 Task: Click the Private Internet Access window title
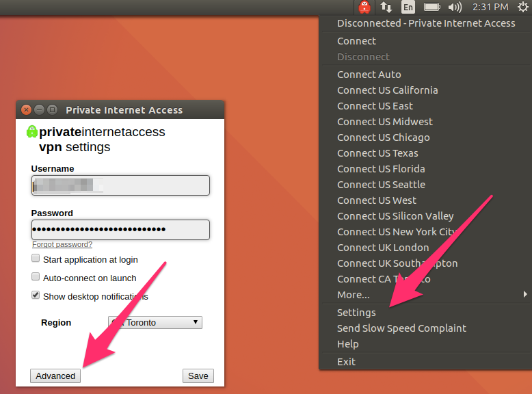[x=124, y=110]
